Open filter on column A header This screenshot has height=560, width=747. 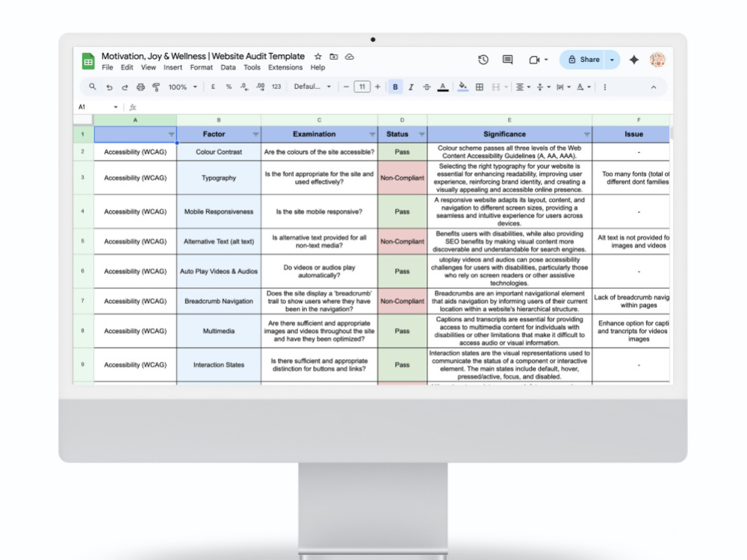[171, 134]
